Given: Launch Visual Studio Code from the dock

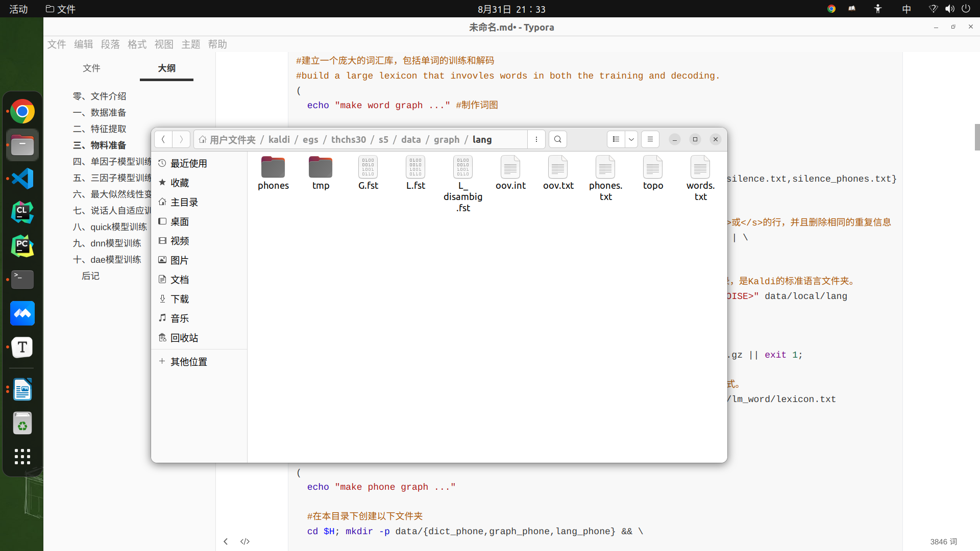Looking at the screenshot, I should coord(22,179).
